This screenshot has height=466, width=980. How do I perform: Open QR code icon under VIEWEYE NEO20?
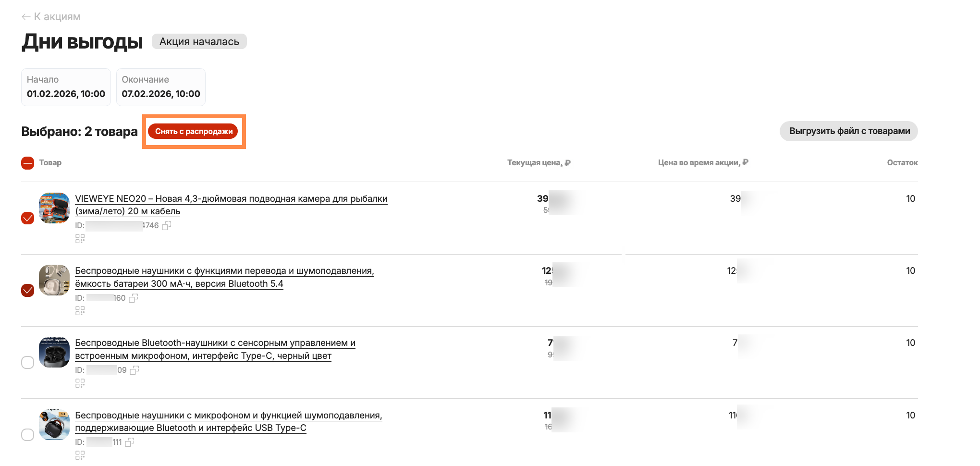(80, 238)
